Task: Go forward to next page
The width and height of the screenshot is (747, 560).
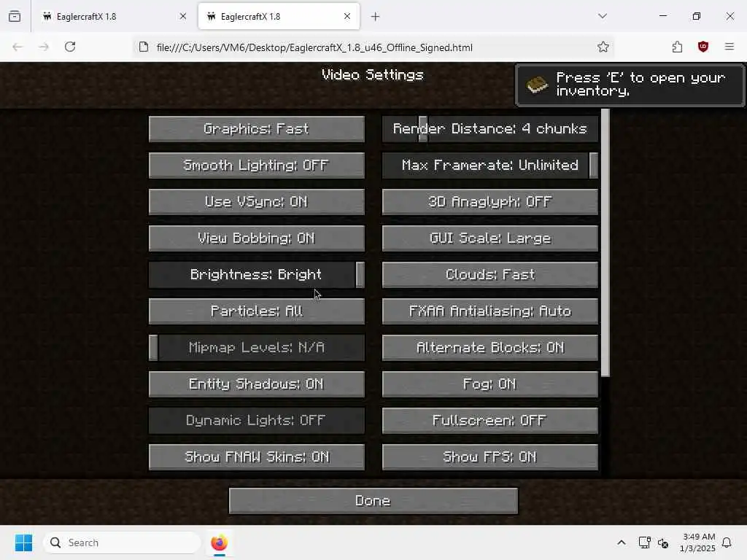Action: tap(44, 47)
